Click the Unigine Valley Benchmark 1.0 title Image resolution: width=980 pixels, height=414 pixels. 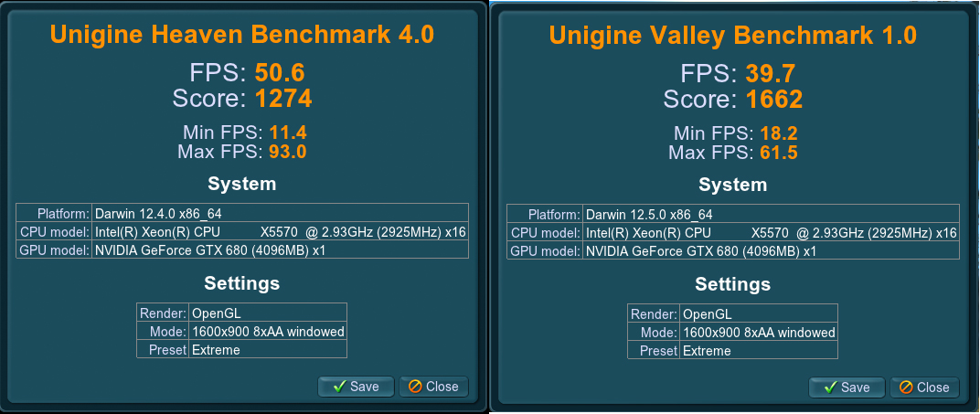732,35
